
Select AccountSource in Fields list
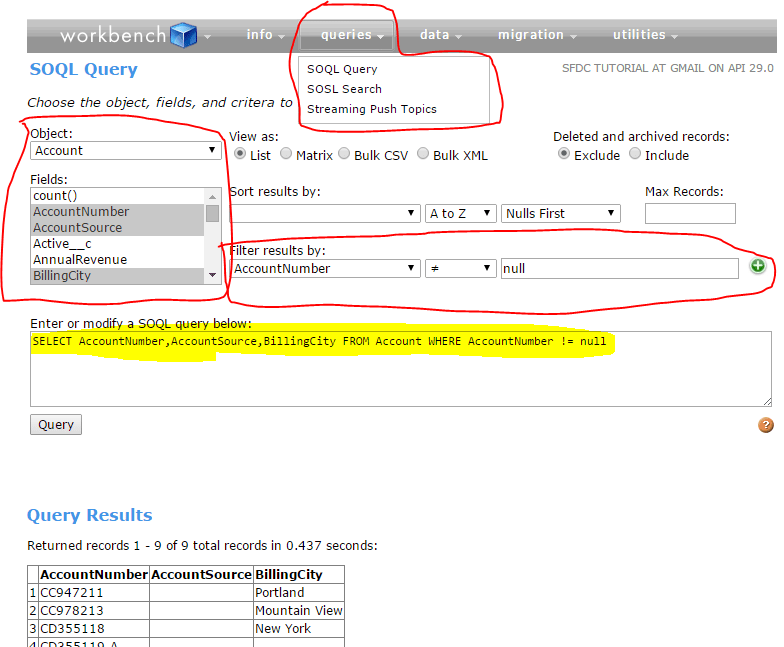tap(118, 228)
